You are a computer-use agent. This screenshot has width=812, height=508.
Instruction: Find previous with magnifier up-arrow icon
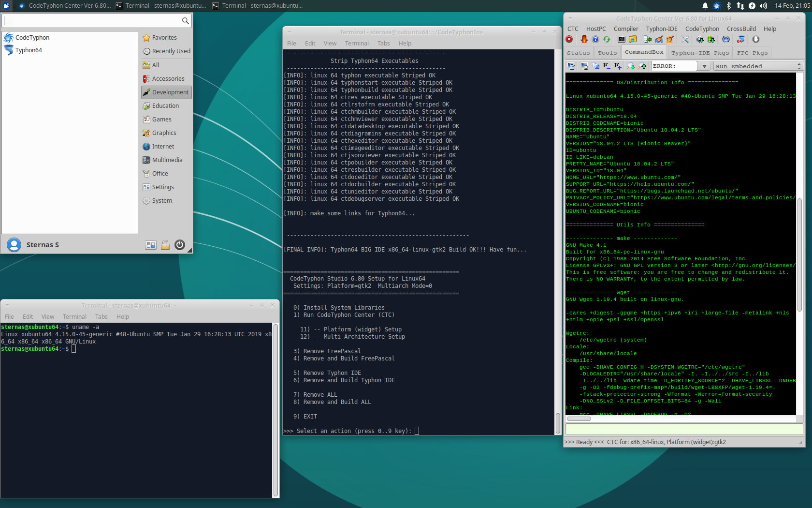pyautogui.click(x=643, y=66)
